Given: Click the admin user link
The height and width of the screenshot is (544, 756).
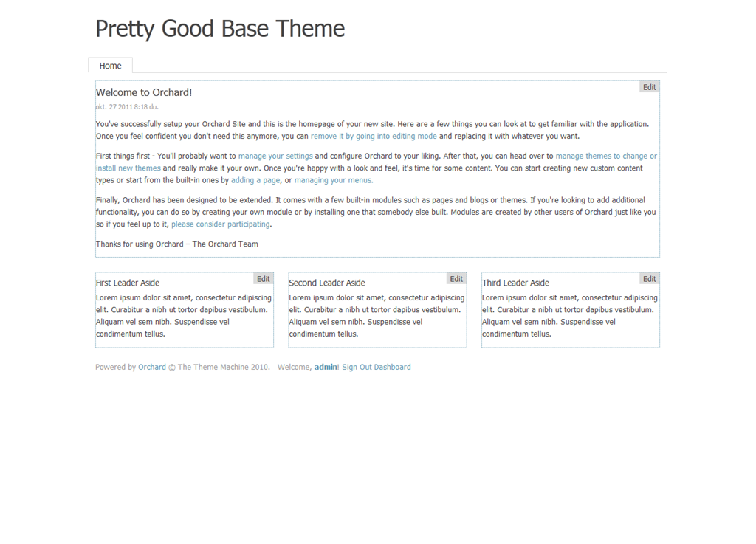Looking at the screenshot, I should (x=326, y=367).
